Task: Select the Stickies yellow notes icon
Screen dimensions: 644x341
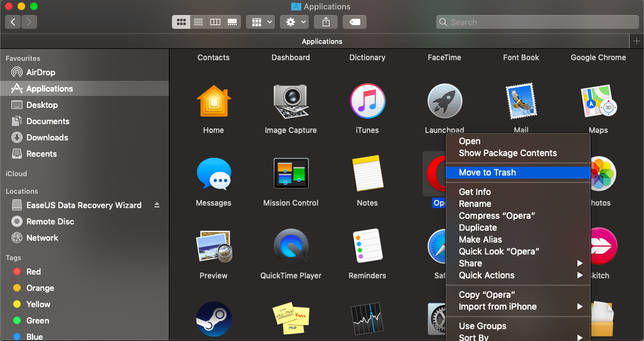Action: (291, 319)
